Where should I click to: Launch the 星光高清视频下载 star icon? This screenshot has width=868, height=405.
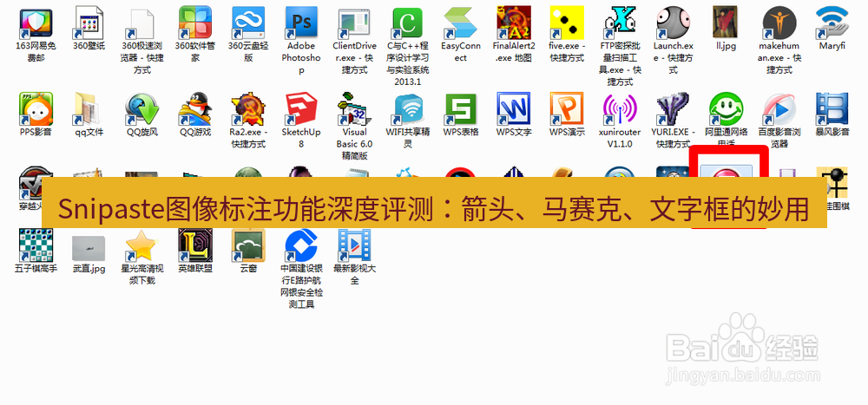142,245
